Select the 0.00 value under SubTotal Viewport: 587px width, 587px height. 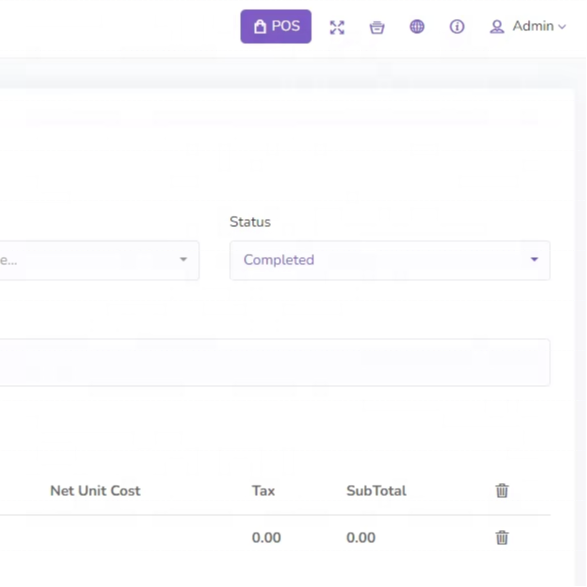coord(361,538)
